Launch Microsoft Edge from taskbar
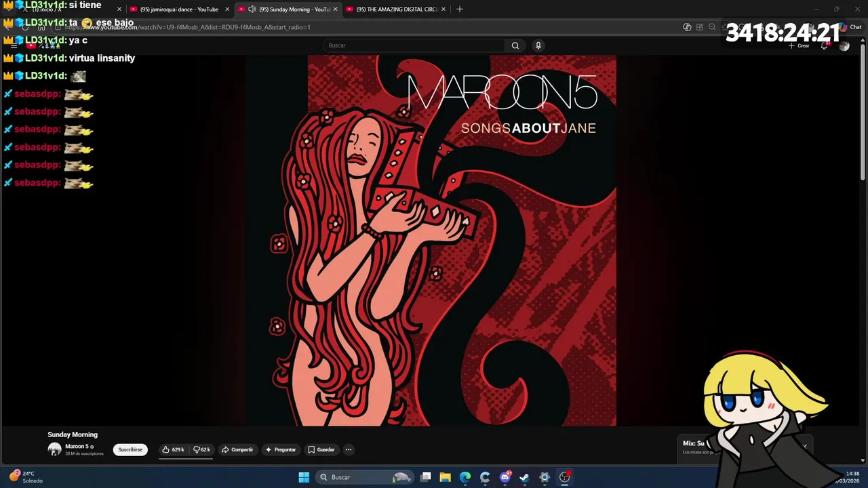Screen dimensions: 868x488 point(465,477)
